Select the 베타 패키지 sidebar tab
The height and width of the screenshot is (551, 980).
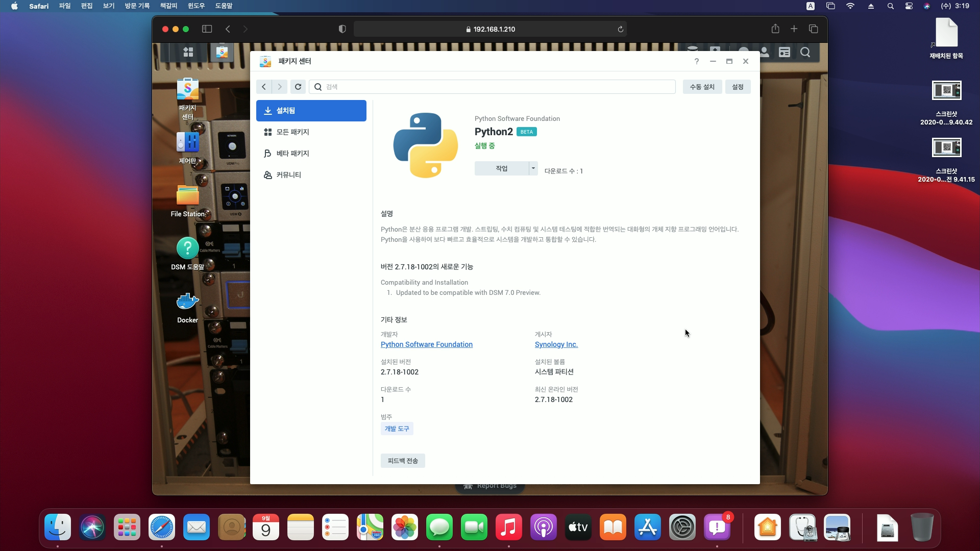pos(292,154)
